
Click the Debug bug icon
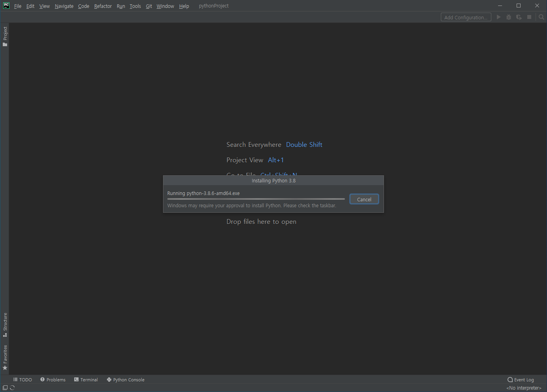pos(509,17)
